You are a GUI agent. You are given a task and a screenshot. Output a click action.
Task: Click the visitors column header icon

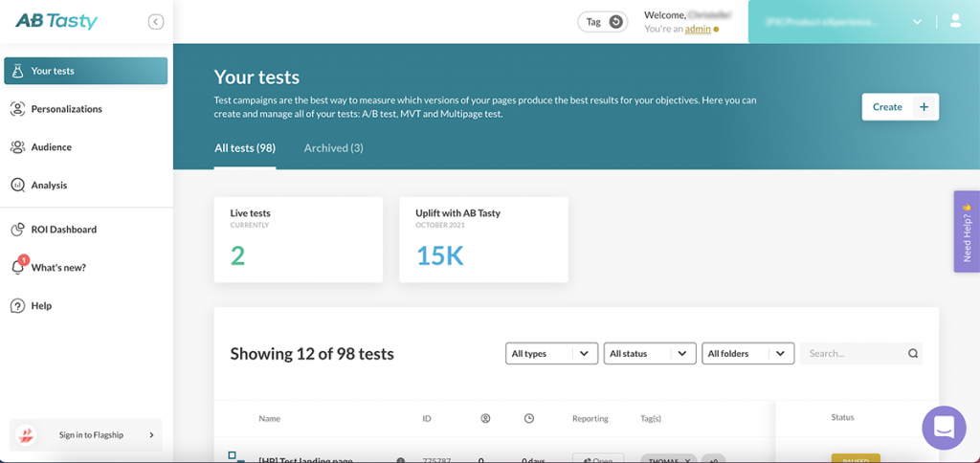point(485,418)
